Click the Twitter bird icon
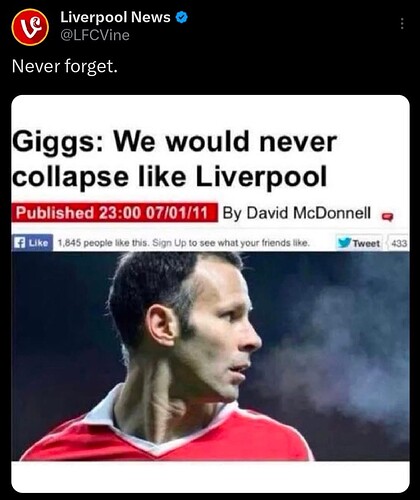 (344, 243)
